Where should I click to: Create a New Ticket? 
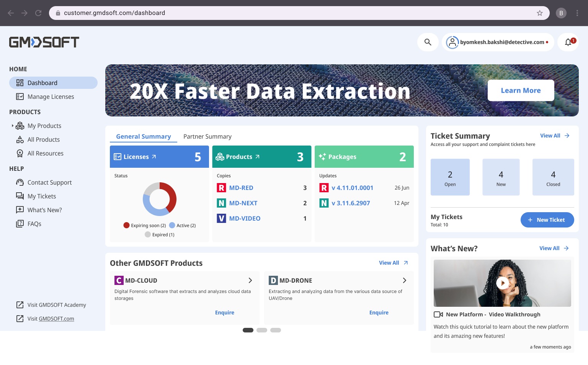click(x=547, y=220)
